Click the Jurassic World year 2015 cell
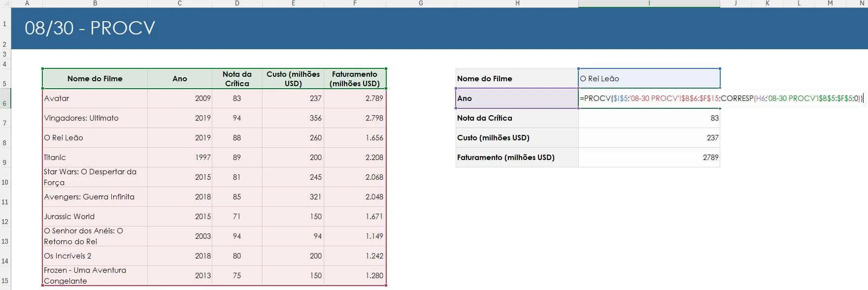The width and height of the screenshot is (868, 290). tap(180, 217)
